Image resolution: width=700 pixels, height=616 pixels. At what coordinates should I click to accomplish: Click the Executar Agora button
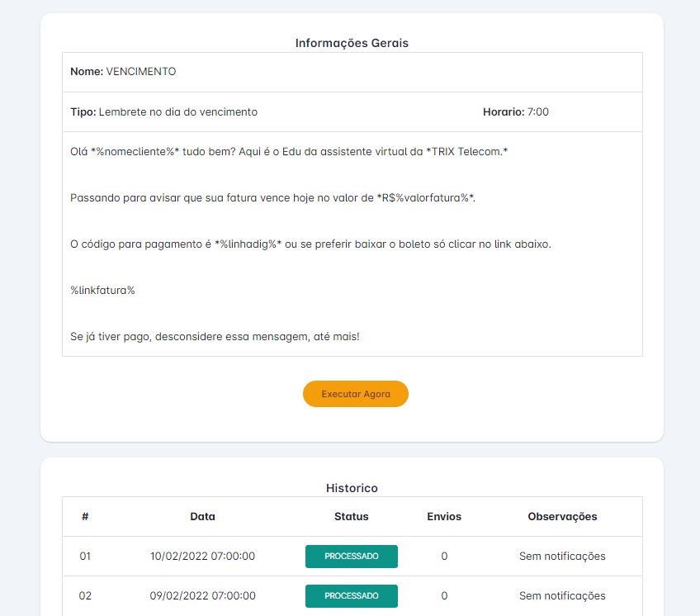(x=355, y=394)
